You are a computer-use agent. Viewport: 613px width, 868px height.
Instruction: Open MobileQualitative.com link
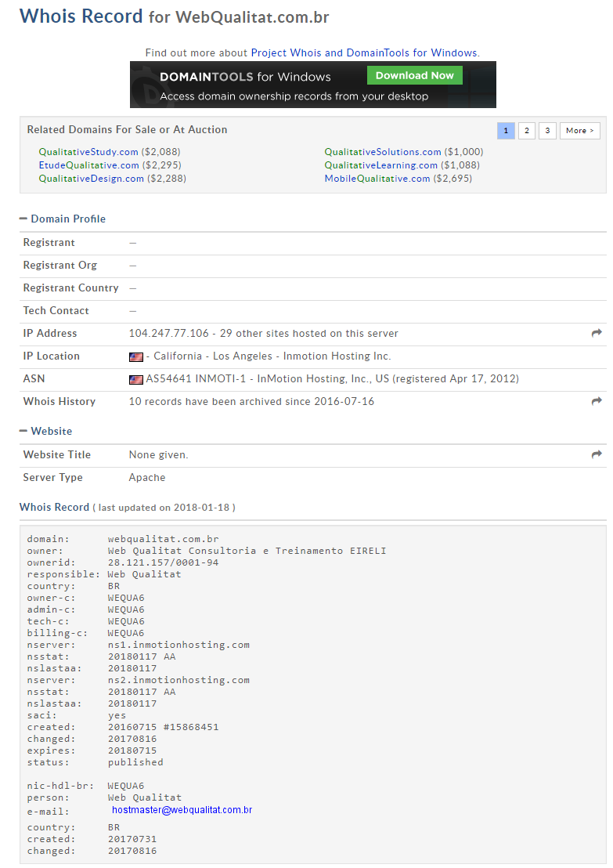click(x=377, y=179)
